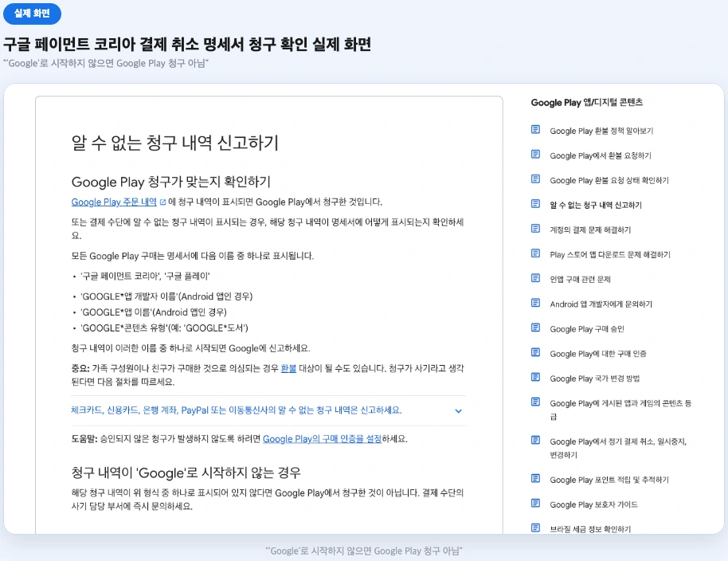Image resolution: width=728 pixels, height=561 pixels.
Task: Open 'Google Play에서 환불 요청하기' article
Action: [601, 155]
